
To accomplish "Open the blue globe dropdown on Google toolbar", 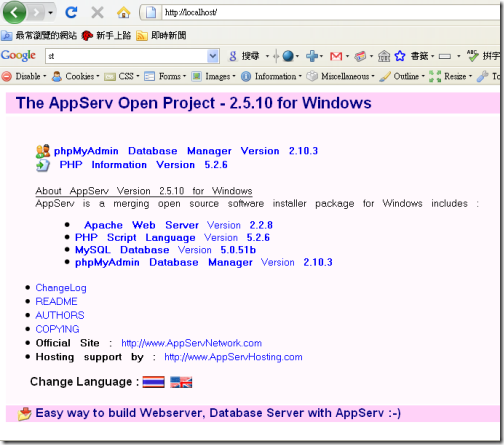I will click(x=290, y=56).
